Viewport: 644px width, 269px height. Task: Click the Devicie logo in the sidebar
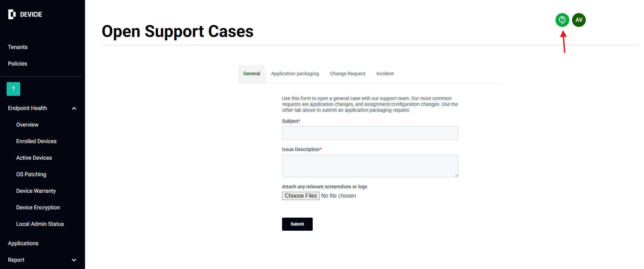[25, 14]
